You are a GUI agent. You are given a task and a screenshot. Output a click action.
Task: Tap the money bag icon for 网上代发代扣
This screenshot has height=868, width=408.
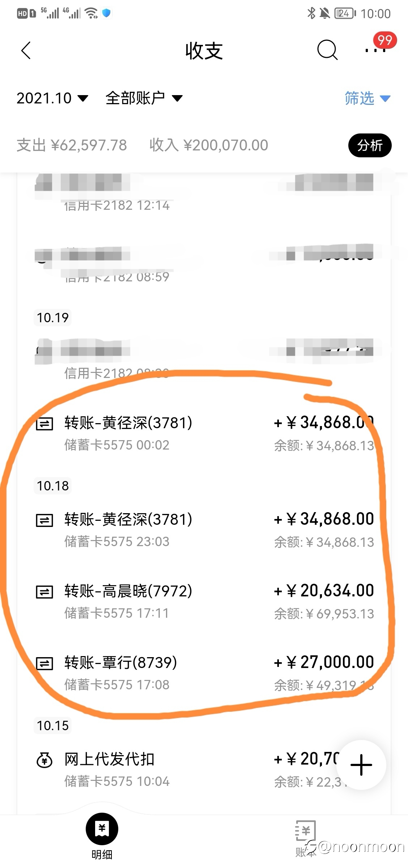45,760
